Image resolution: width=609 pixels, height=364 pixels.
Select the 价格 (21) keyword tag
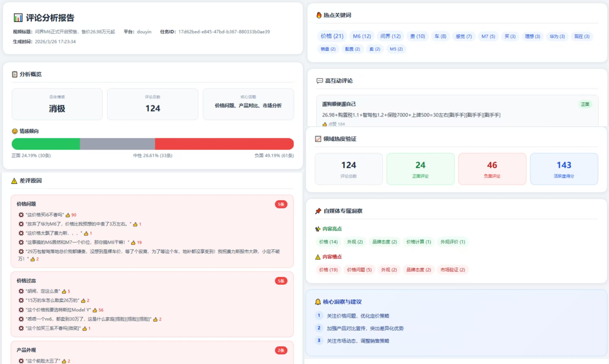pos(332,36)
